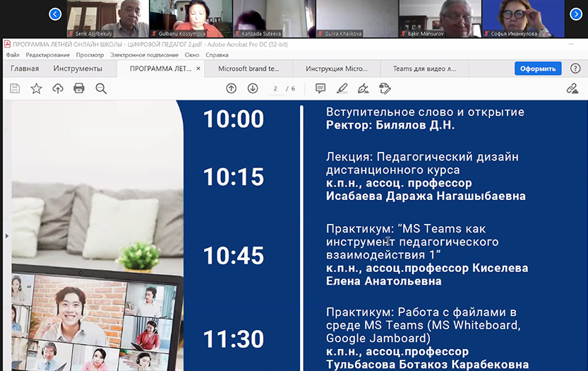Click the page number input field
588x371 pixels.
tap(276, 88)
